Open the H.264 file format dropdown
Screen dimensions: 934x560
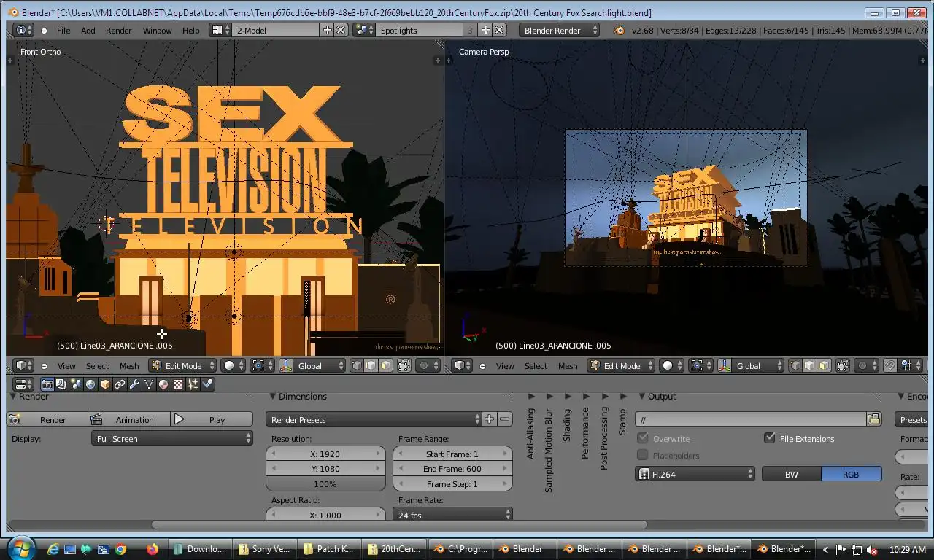pyautogui.click(x=695, y=474)
